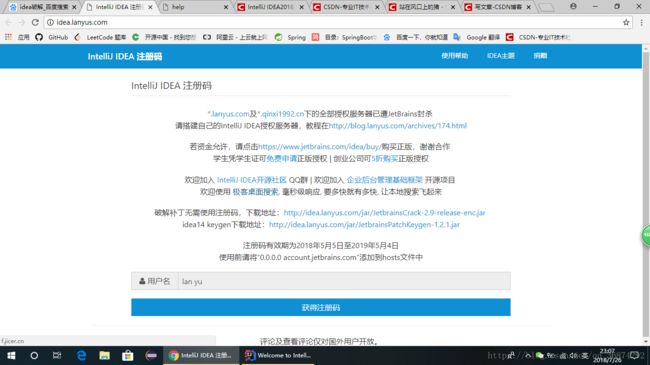Screen dimensions: 650x365
Task: Open File Explorer from the taskbar
Action: click(x=104, y=355)
